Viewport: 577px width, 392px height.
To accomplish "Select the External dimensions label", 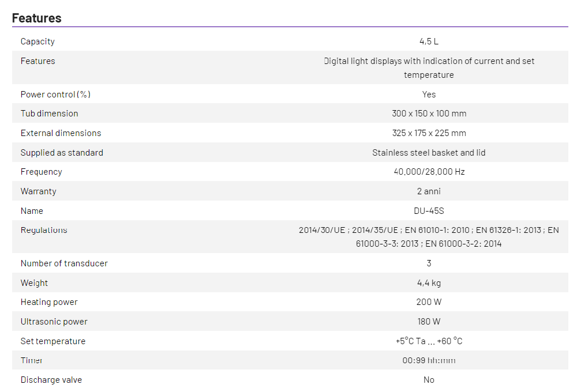I will click(x=61, y=133).
